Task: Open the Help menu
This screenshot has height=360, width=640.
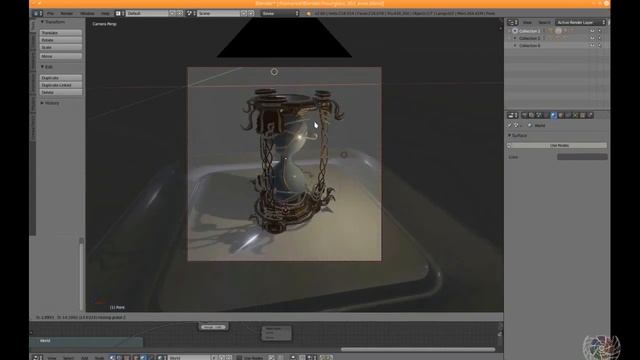Action: coord(105,13)
